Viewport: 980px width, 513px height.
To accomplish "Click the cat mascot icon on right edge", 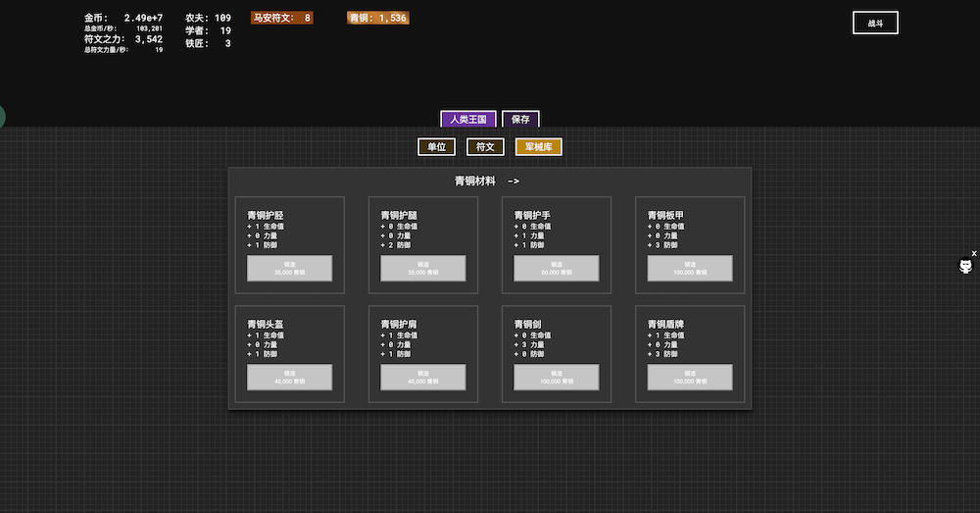I will [x=965, y=266].
